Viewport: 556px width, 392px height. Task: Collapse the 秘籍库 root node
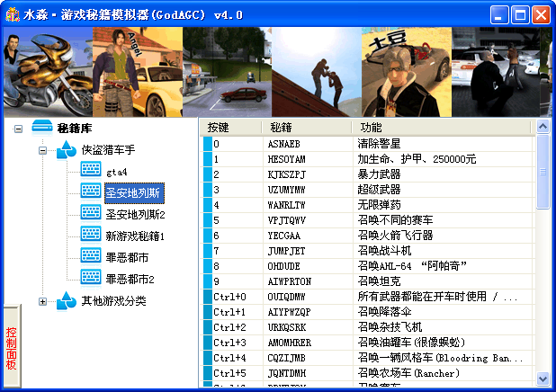pyautogui.click(x=18, y=129)
